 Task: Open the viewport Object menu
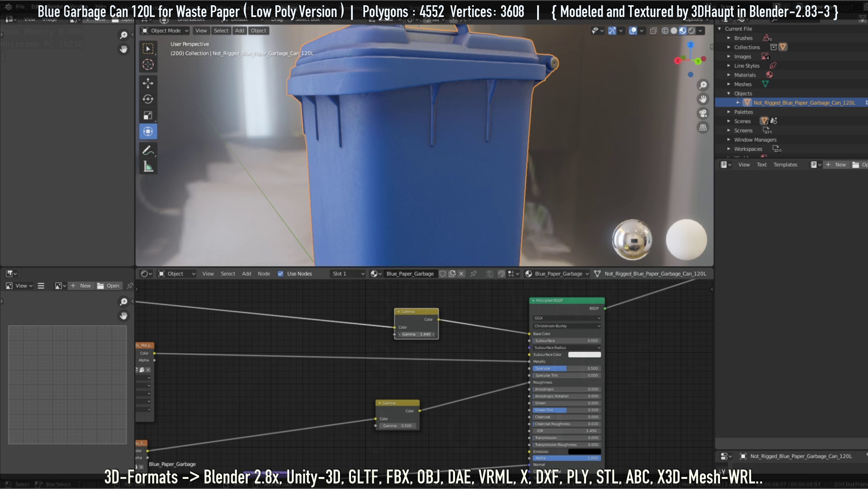coord(258,31)
